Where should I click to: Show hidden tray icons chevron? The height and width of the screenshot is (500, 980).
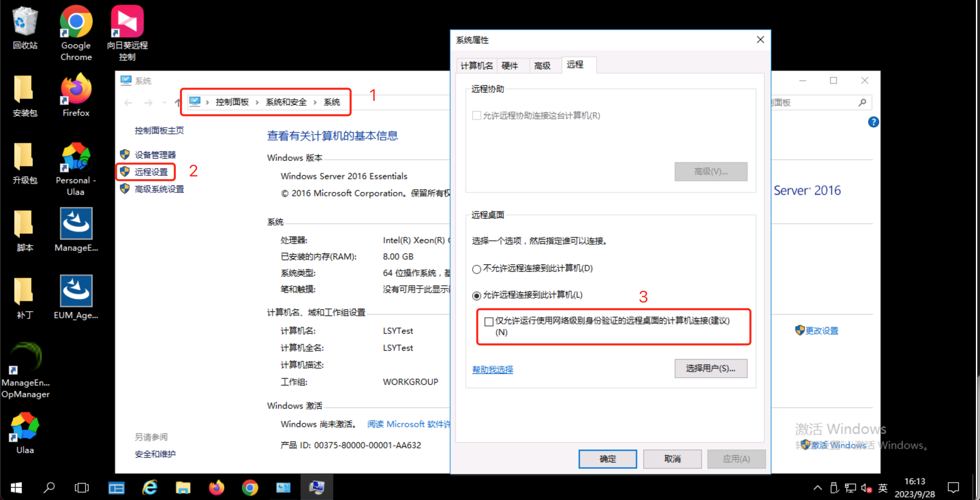click(x=817, y=488)
